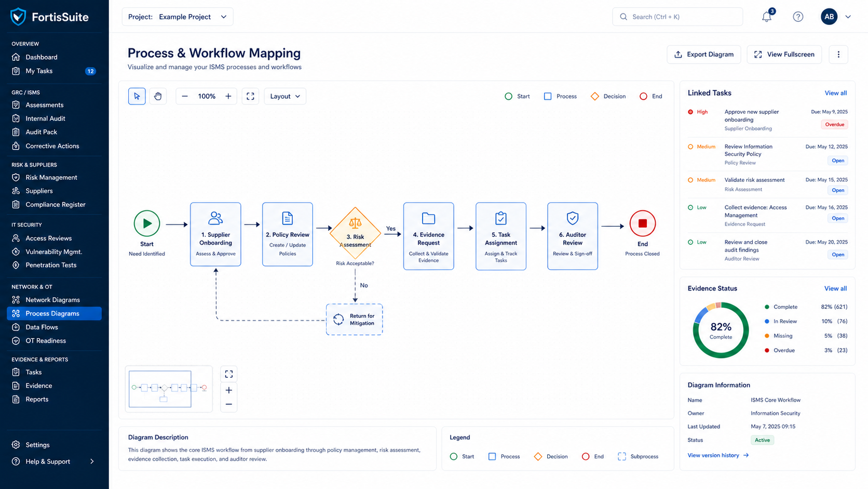Screen dimensions: 868x489
Task: Open the notifications bell
Action: coord(767,17)
